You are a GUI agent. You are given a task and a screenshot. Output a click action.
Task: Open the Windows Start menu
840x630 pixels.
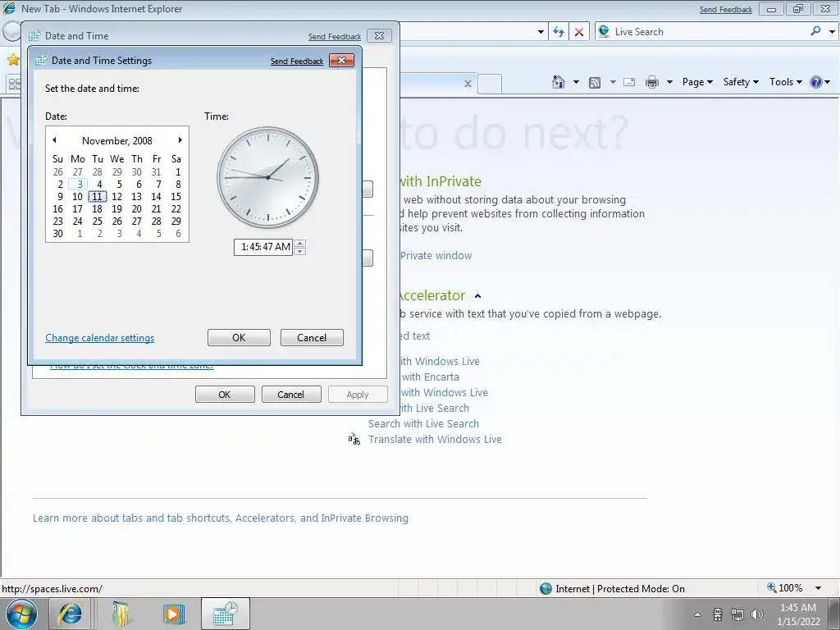coord(21,614)
